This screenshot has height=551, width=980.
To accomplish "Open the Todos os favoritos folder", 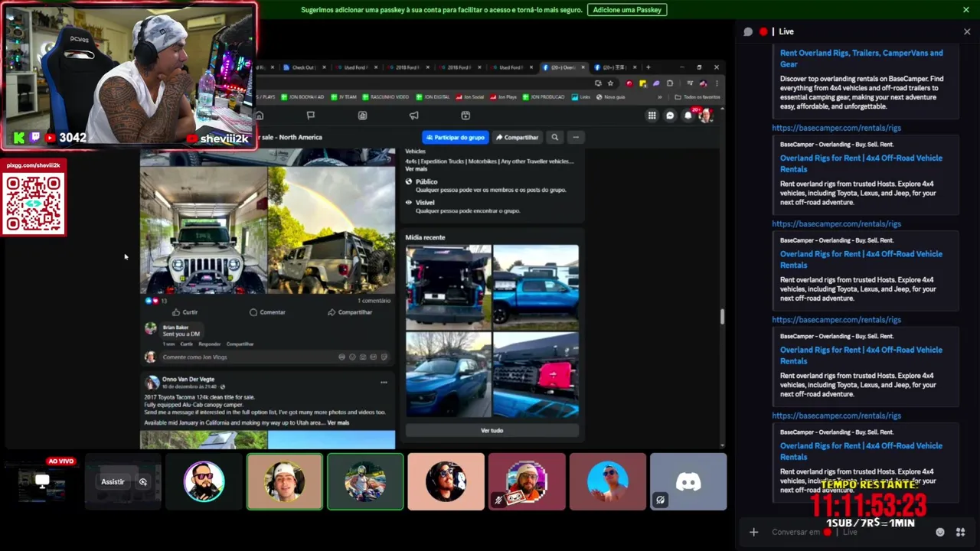I will tap(697, 97).
